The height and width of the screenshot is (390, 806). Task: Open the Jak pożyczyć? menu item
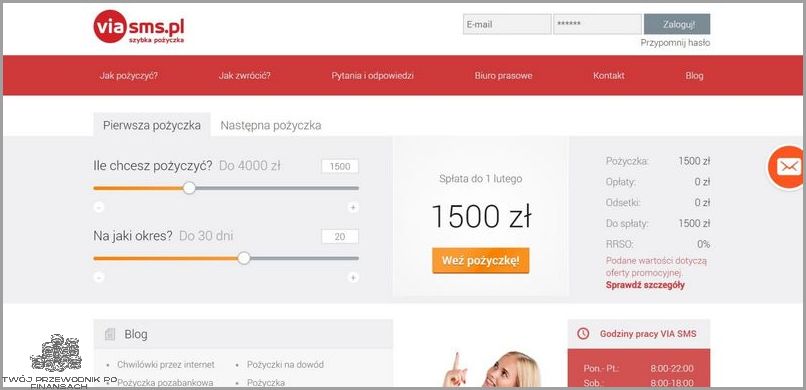(129, 76)
